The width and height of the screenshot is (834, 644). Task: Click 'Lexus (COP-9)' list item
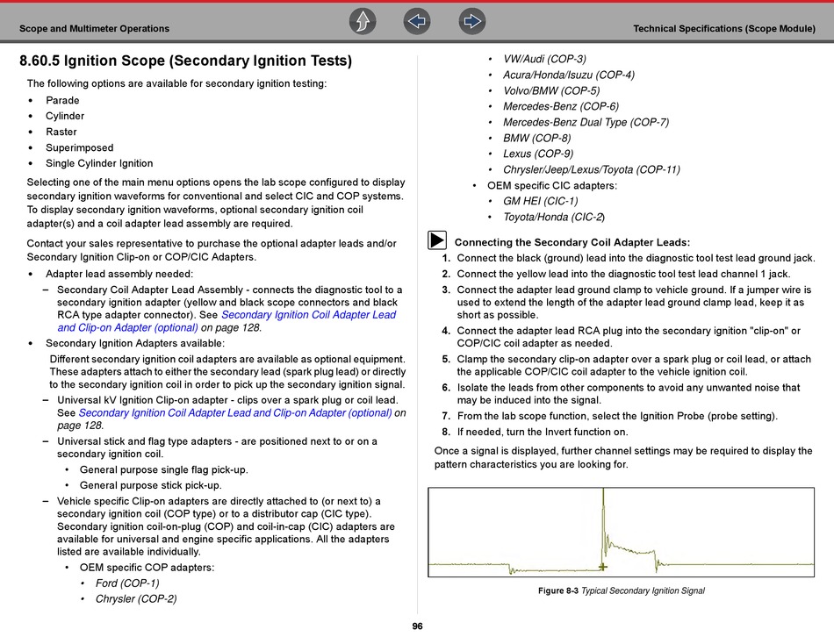(538, 154)
